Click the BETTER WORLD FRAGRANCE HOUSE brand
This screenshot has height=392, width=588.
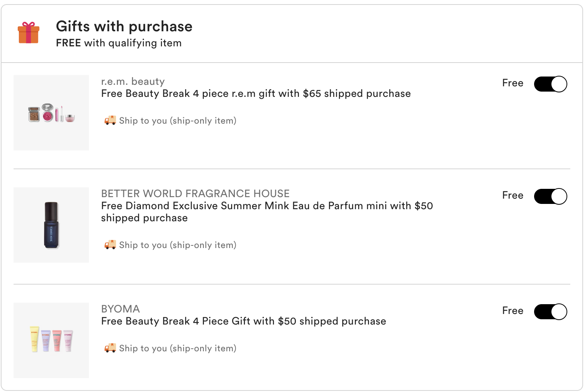pyautogui.click(x=195, y=194)
